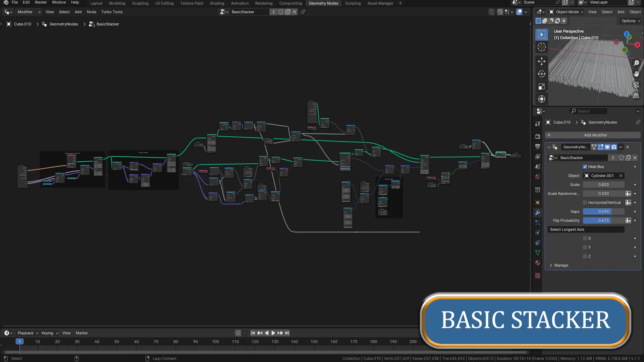Screen dimensions: 644x362
Task: Switch to the Shading workspace tab
Action: coord(217,3)
